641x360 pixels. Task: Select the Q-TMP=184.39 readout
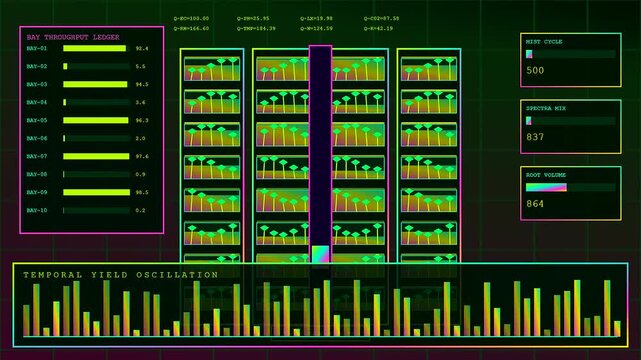pyautogui.click(x=256, y=29)
